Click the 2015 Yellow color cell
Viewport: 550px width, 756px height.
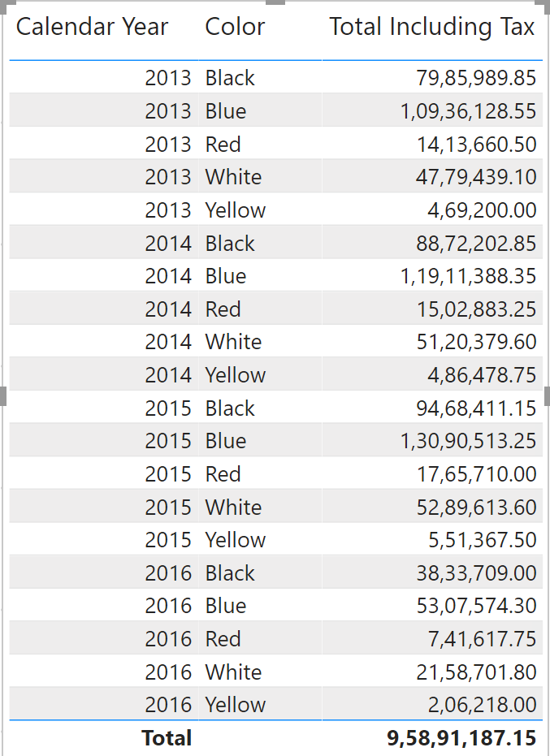(x=235, y=540)
